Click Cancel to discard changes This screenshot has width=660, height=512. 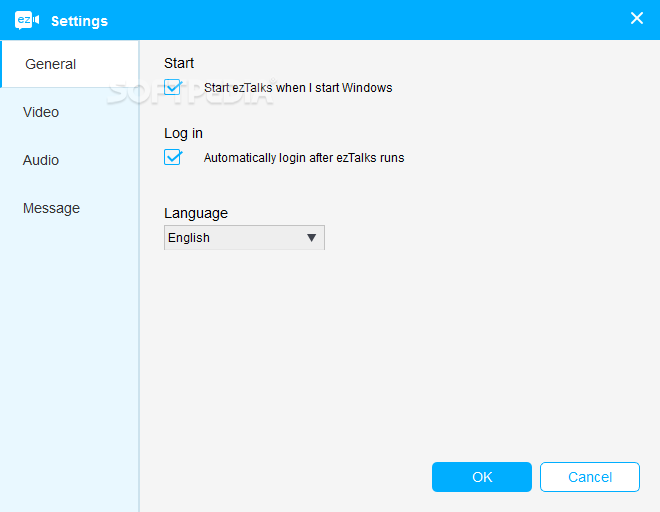tap(590, 477)
